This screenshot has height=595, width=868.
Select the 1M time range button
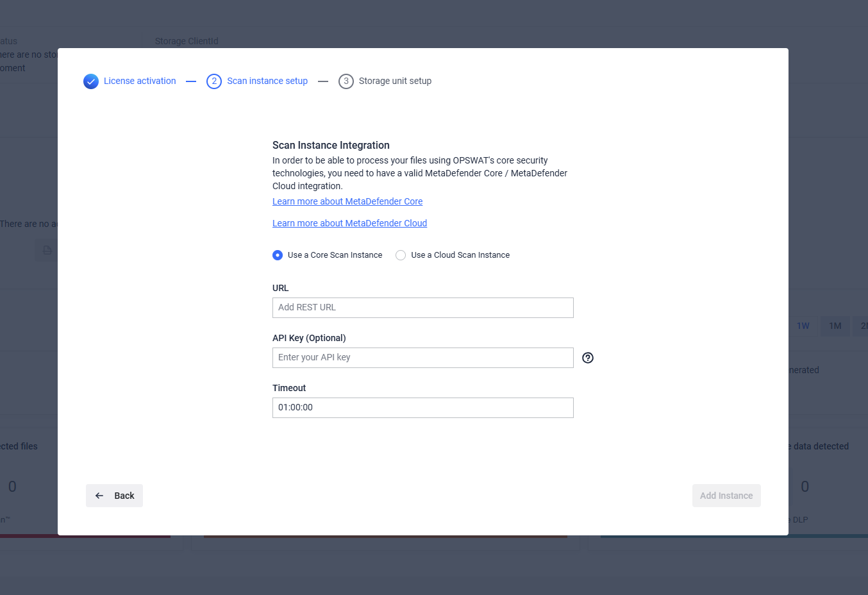pyautogui.click(x=835, y=326)
